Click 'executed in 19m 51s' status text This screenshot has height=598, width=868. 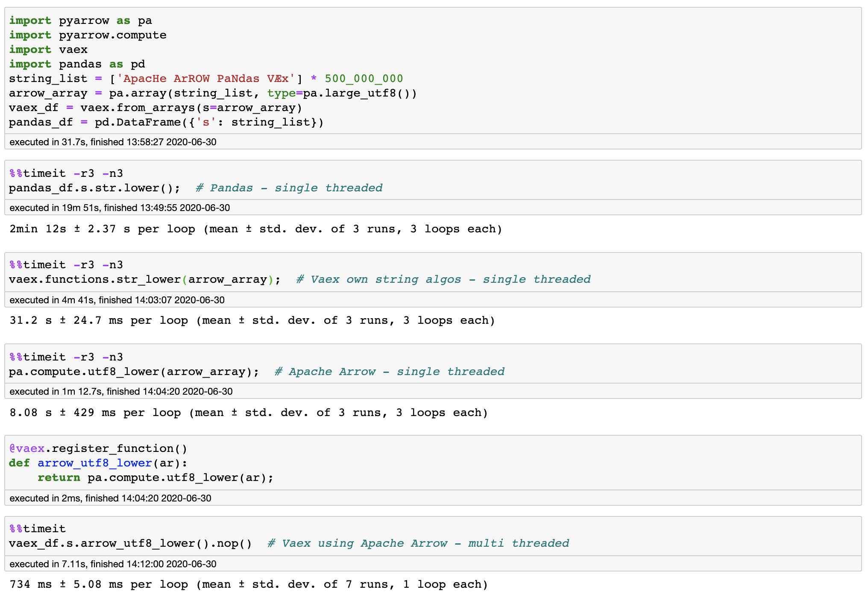[x=120, y=208]
